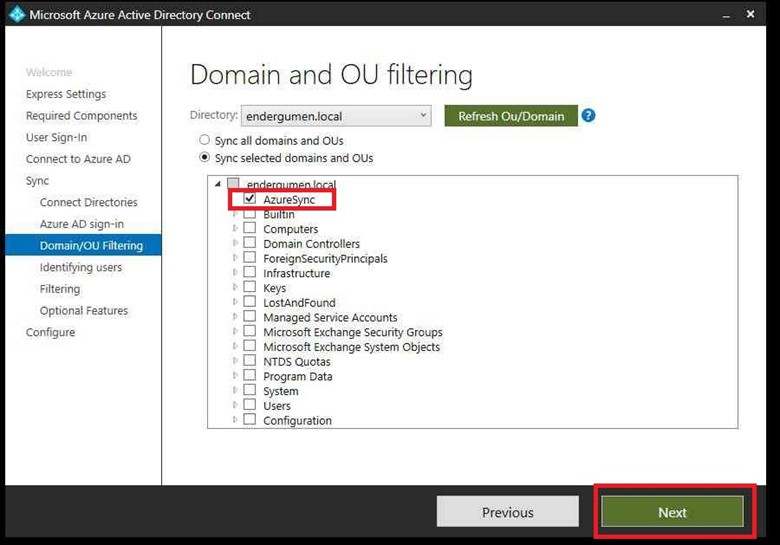The width and height of the screenshot is (780, 545).
Task: Collapse the endergumen.local tree node
Action: pos(218,185)
